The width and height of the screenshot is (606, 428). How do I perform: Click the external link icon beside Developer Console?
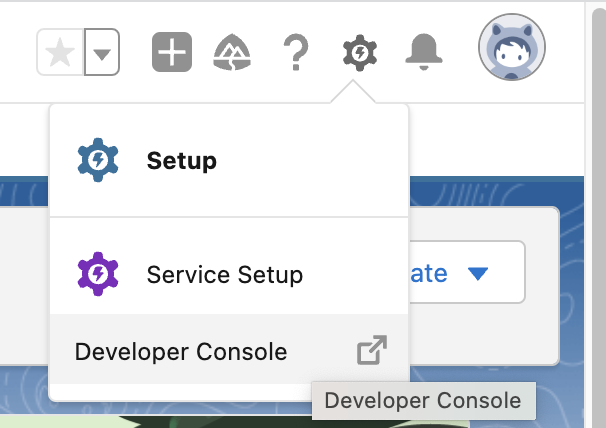[x=372, y=350]
